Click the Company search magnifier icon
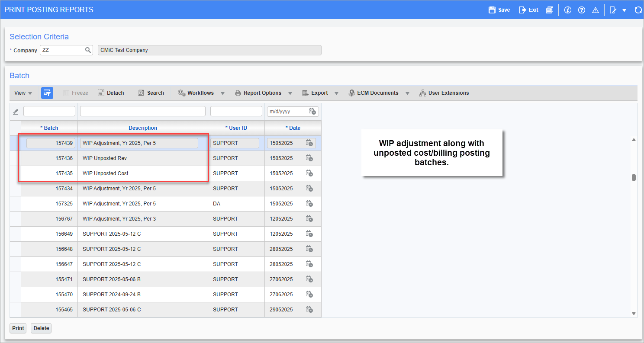644x343 pixels. click(88, 50)
